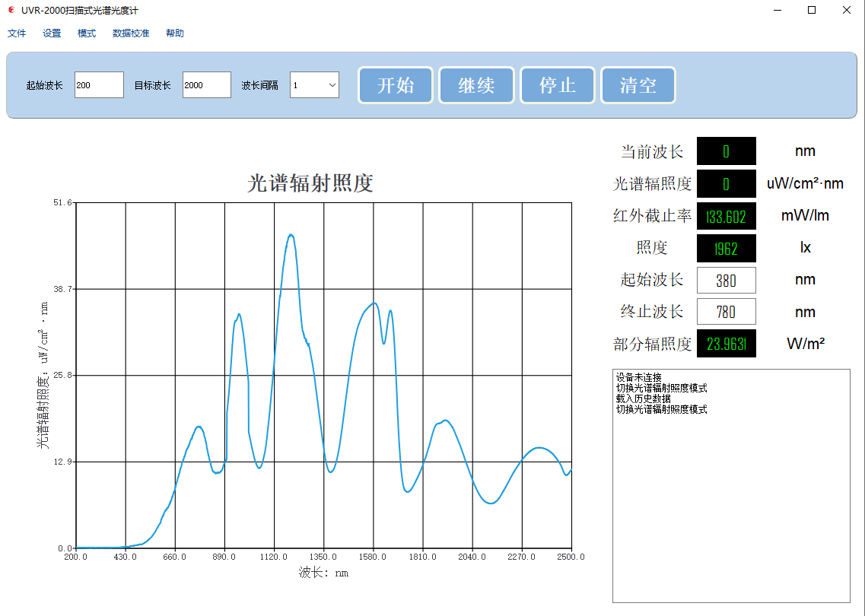Open the 文件 menu

click(x=17, y=33)
